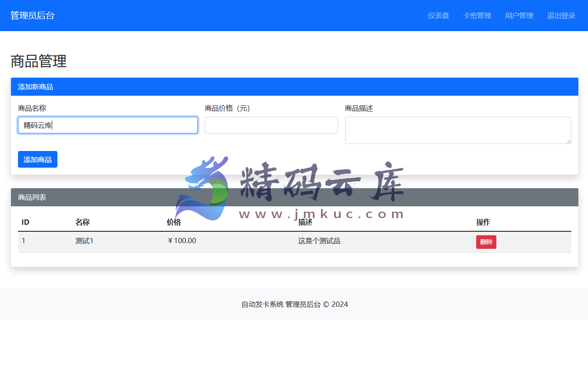Focus the 商品描述 text area
588x377 pixels.
coord(458,130)
